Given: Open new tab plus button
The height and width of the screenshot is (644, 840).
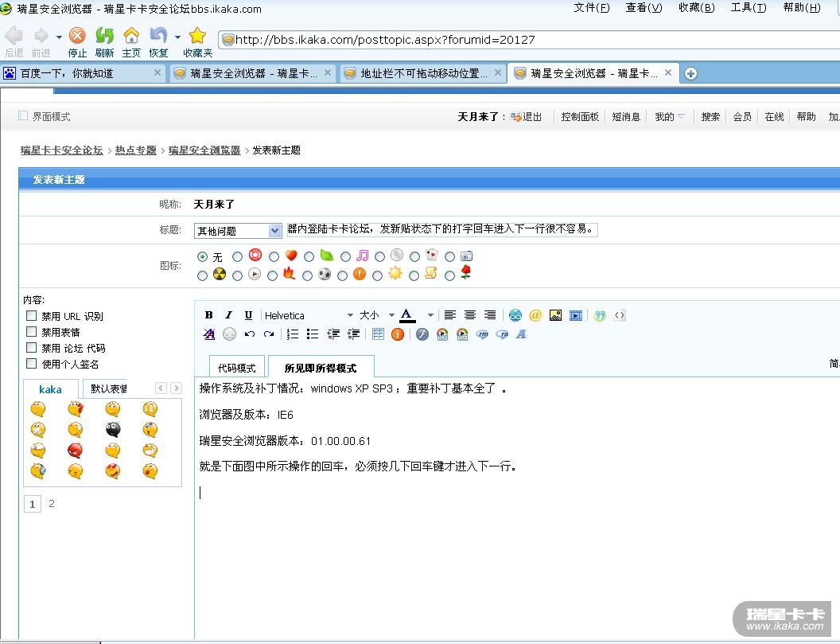Looking at the screenshot, I should click(690, 73).
